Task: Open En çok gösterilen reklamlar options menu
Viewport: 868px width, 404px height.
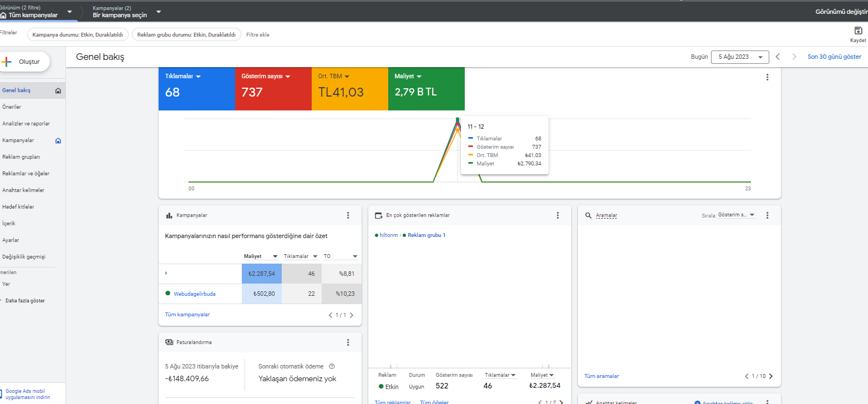Action: [557, 215]
